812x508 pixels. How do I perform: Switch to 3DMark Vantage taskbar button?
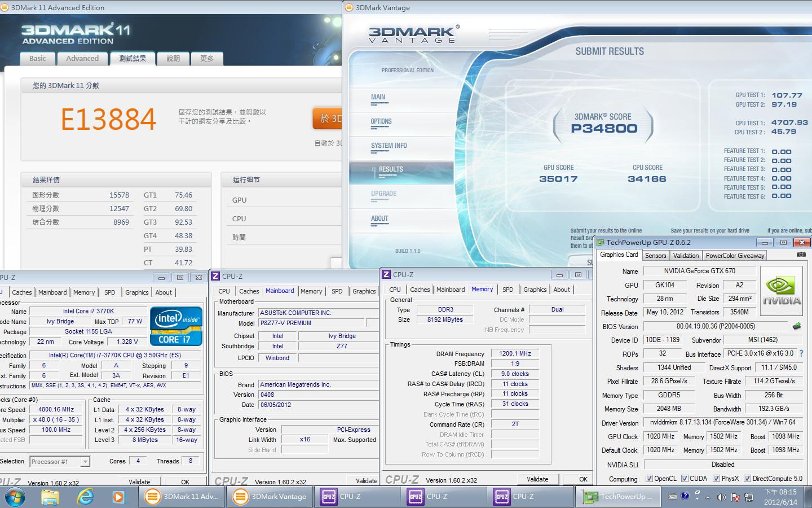point(270,497)
